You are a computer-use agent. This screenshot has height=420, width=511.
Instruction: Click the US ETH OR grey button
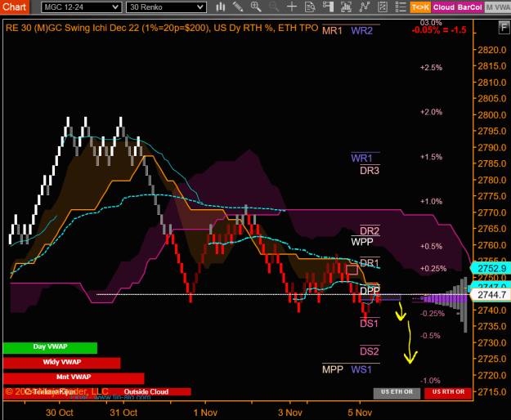397,393
